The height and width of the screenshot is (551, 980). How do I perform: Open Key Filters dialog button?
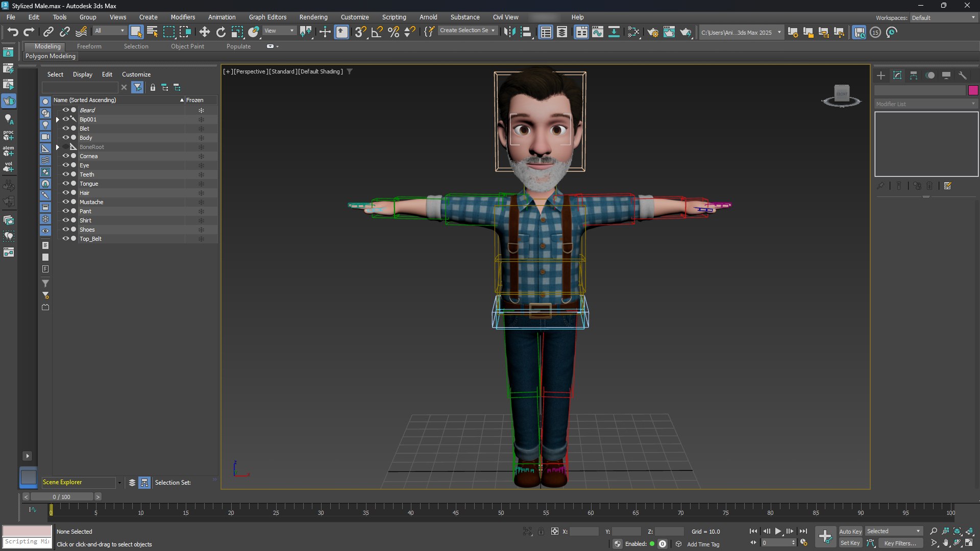click(900, 543)
